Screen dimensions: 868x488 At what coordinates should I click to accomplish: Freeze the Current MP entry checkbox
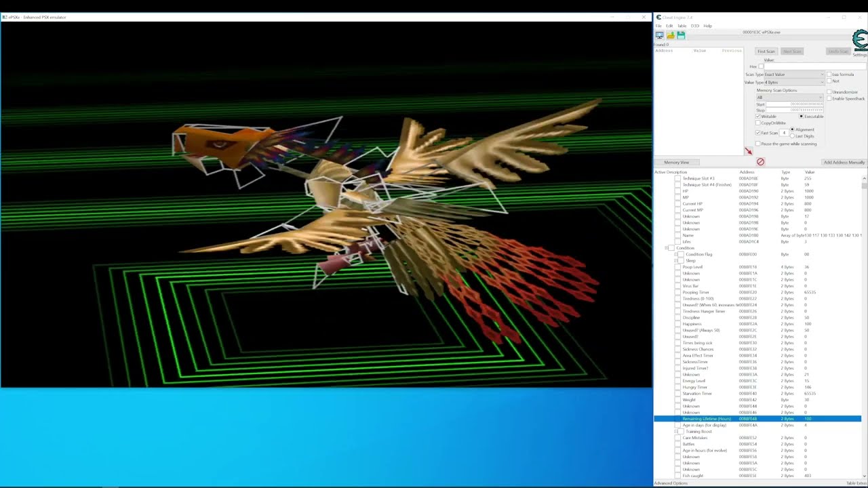(677, 210)
